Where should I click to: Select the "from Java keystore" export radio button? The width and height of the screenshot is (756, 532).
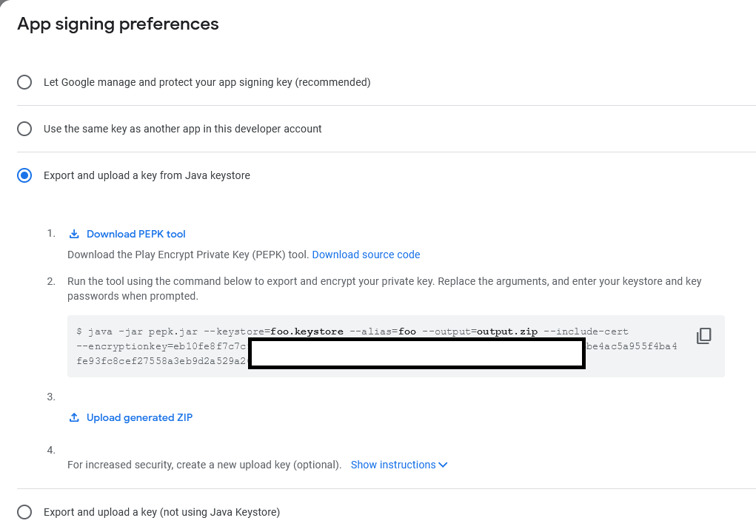click(24, 175)
